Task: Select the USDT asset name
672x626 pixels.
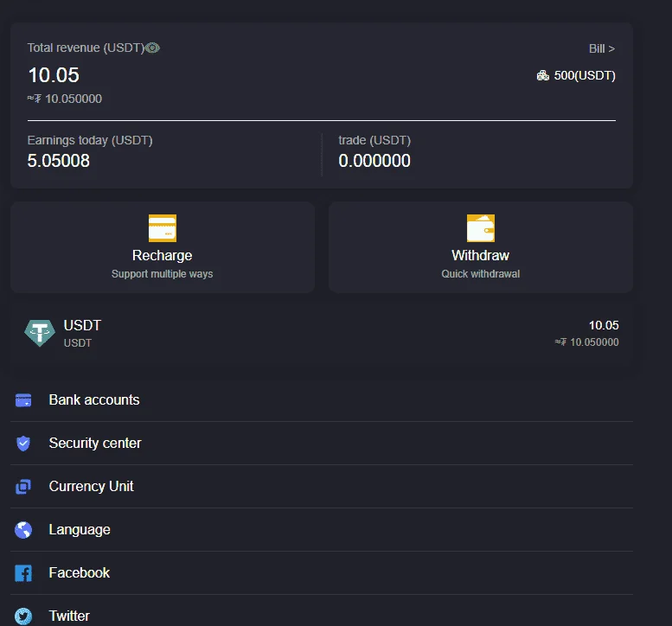Action: [82, 325]
